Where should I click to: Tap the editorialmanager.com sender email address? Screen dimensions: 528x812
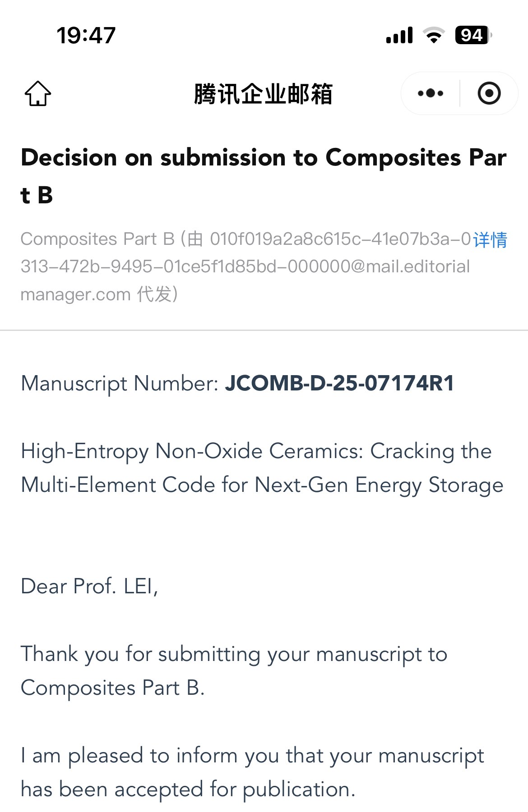click(x=245, y=266)
